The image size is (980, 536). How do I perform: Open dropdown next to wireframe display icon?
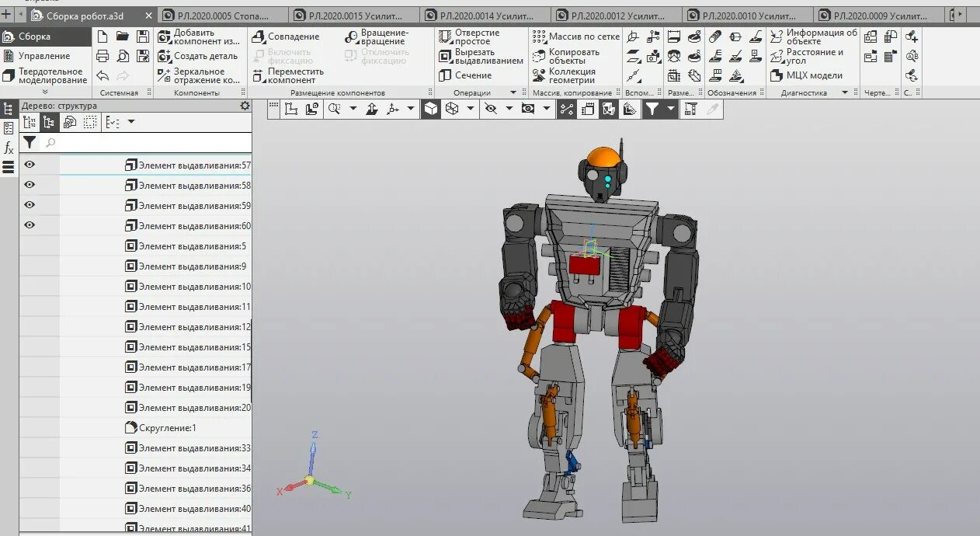tap(470, 110)
